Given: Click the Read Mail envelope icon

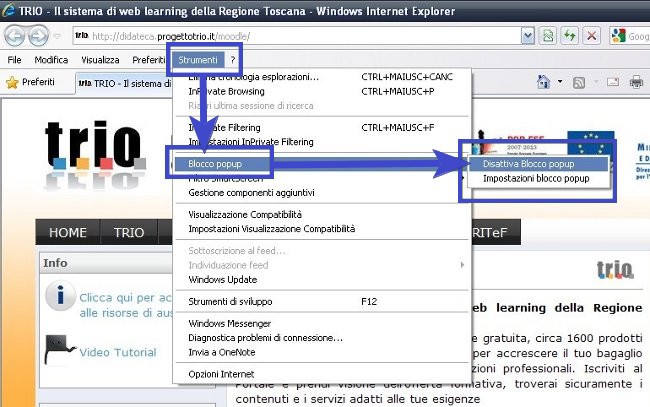Looking at the screenshot, I should 613,82.
